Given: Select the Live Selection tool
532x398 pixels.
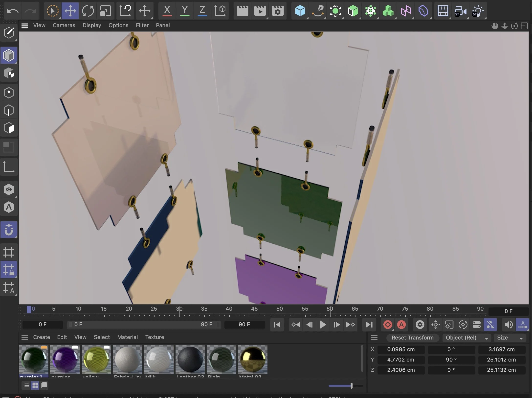Looking at the screenshot, I should (x=53, y=11).
